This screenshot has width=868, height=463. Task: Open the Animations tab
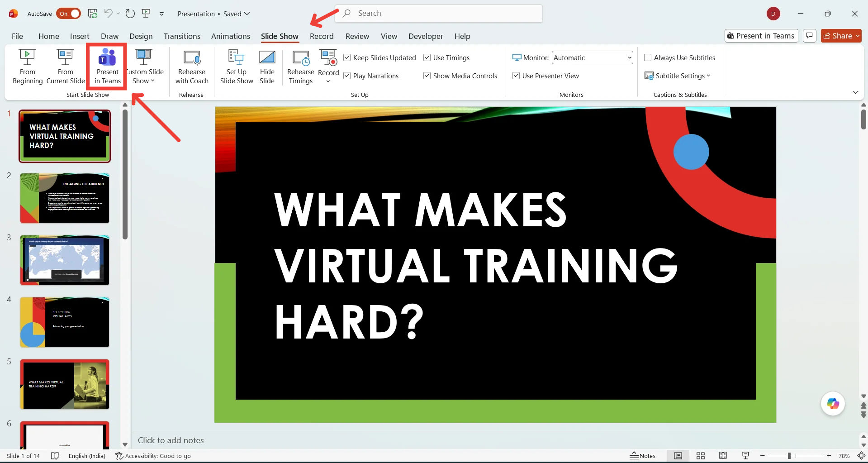point(231,36)
